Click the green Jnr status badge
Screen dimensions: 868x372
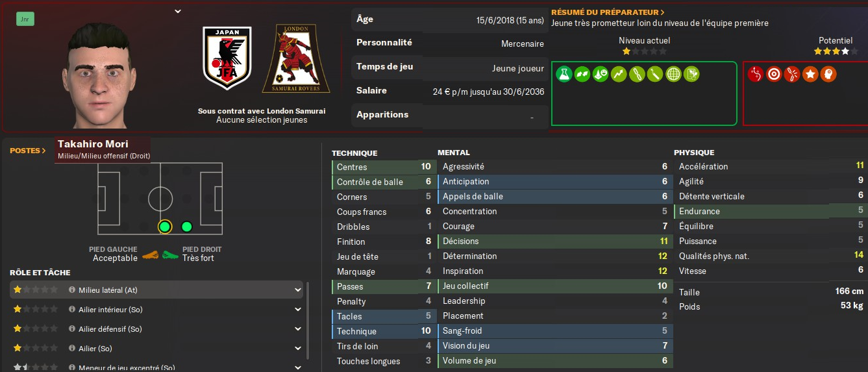click(25, 19)
